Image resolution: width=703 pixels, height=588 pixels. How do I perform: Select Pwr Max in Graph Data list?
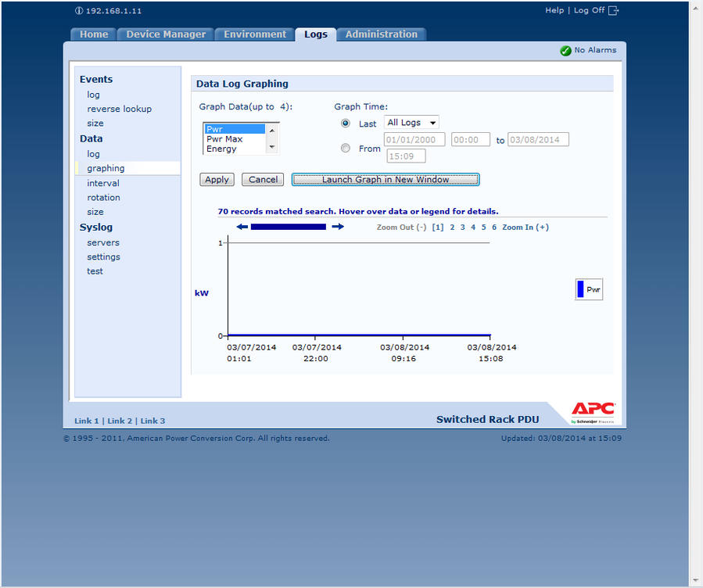(224, 139)
